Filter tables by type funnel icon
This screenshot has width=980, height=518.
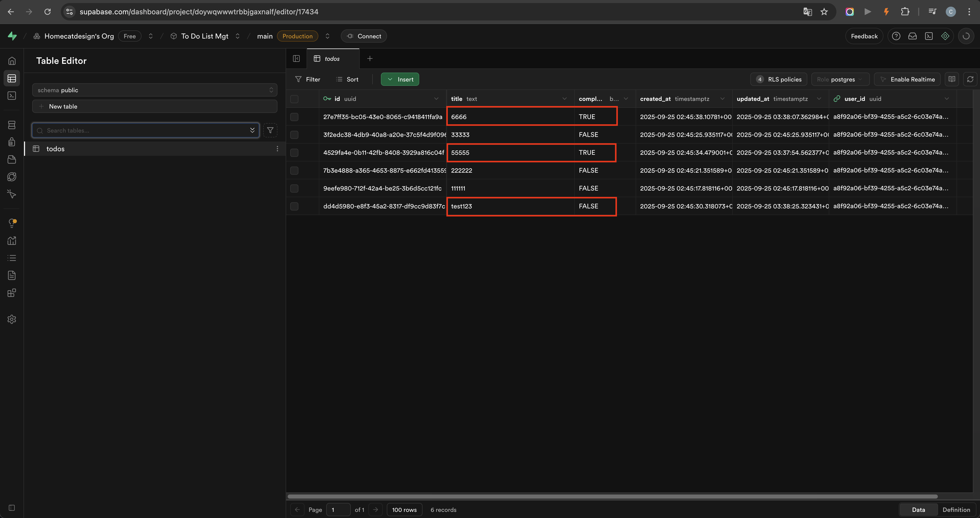pyautogui.click(x=270, y=131)
